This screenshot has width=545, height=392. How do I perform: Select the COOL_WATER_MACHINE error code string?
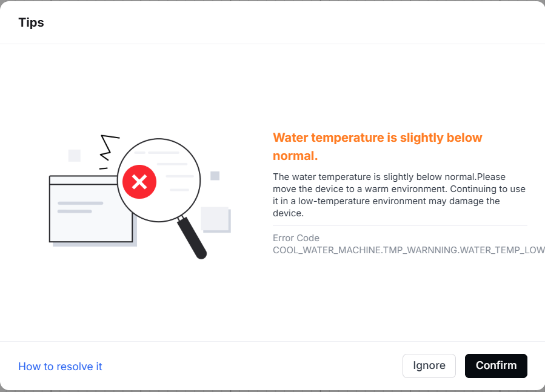(x=409, y=250)
